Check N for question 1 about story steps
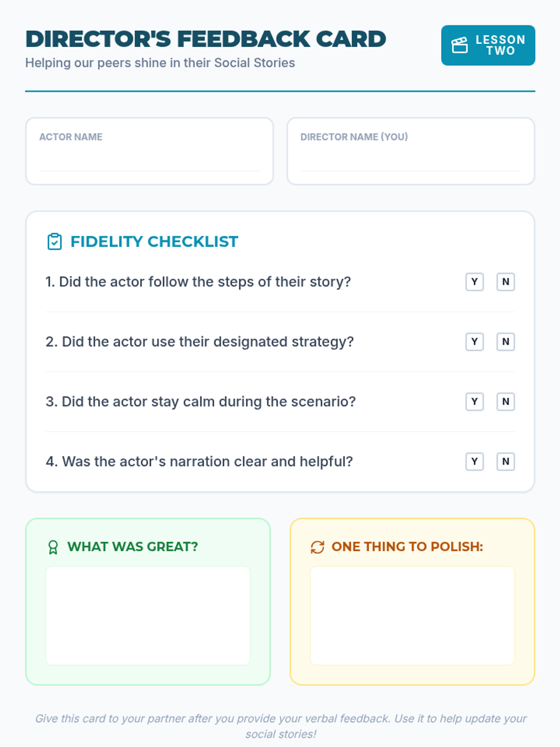Screen dimensions: 560x747 click(505, 282)
